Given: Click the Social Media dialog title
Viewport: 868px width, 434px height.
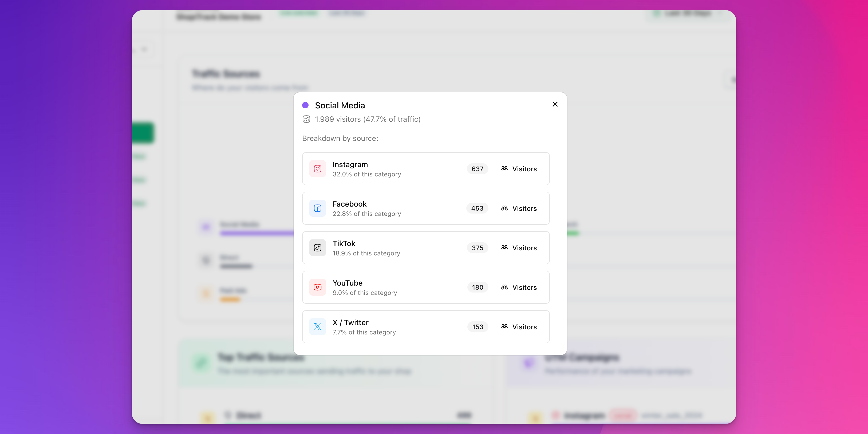Looking at the screenshot, I should 340,105.
